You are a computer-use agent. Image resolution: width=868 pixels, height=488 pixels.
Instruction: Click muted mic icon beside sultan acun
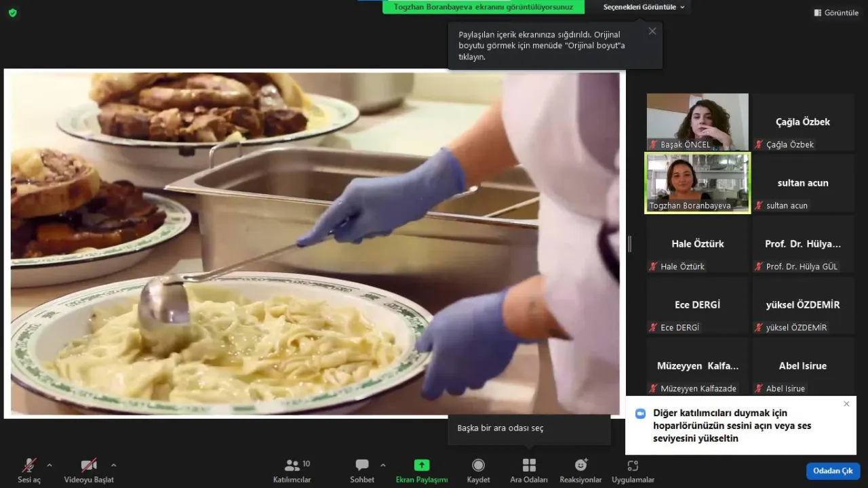click(x=759, y=205)
